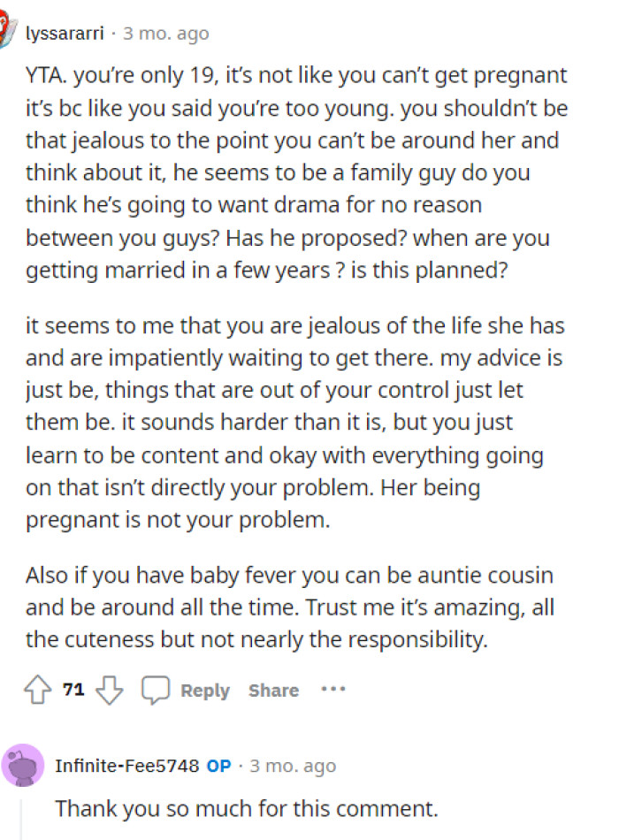Screen dimensions: 619x840
Task: Click Reply to respond to the comment
Action: (204, 690)
